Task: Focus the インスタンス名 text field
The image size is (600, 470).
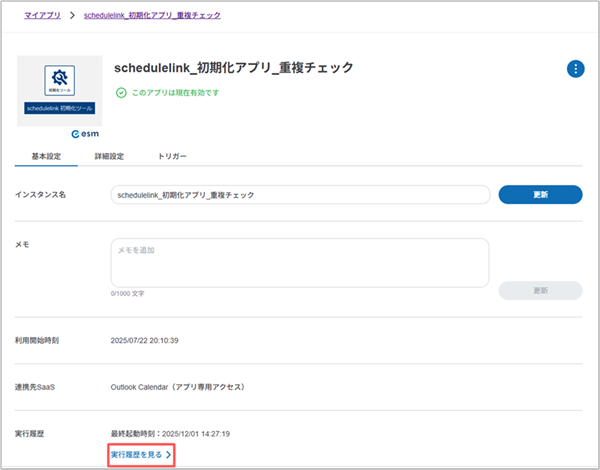Action: click(299, 195)
